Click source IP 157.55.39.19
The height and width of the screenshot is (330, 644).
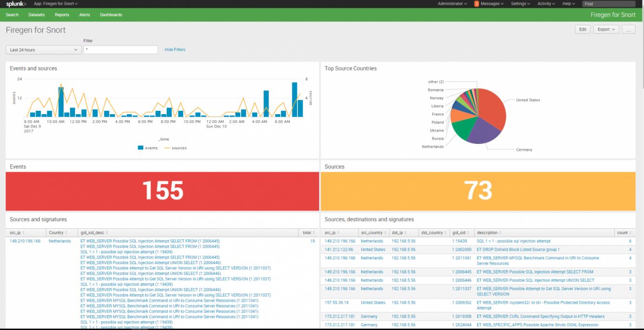337,303
